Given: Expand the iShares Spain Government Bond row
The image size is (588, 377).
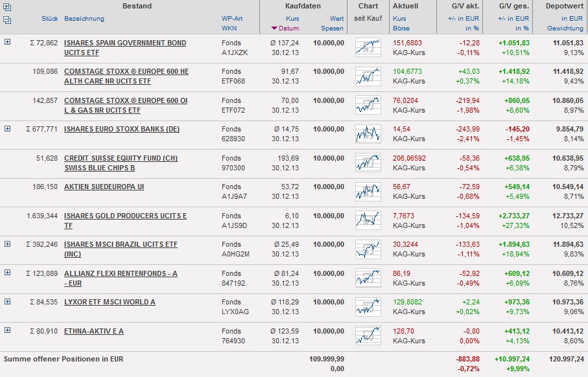Looking at the screenshot, I should click(8, 42).
